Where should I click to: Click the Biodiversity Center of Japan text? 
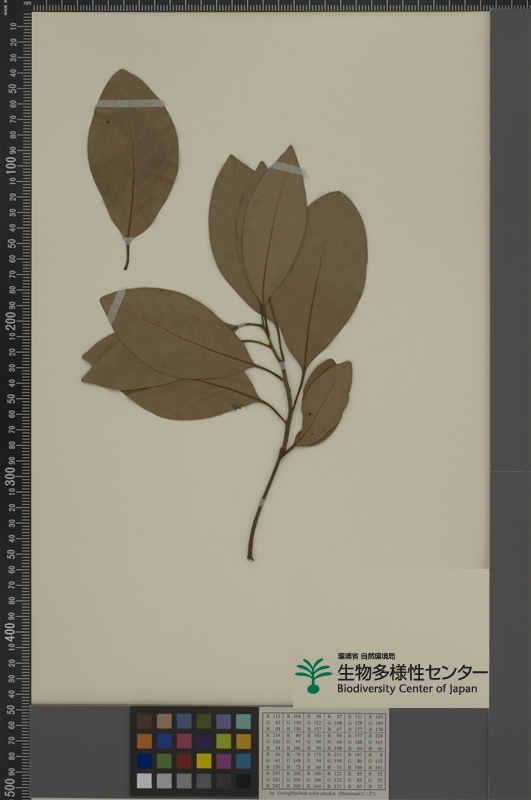point(407,689)
